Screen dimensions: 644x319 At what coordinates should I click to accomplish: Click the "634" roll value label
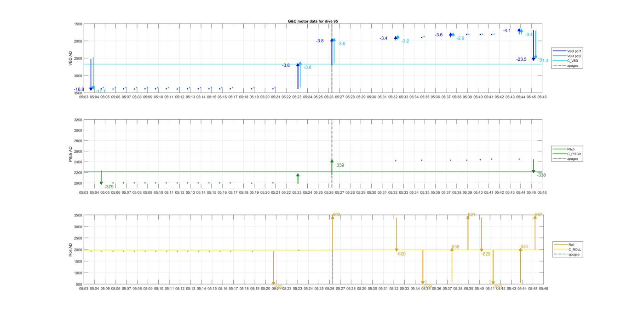coord(524,247)
